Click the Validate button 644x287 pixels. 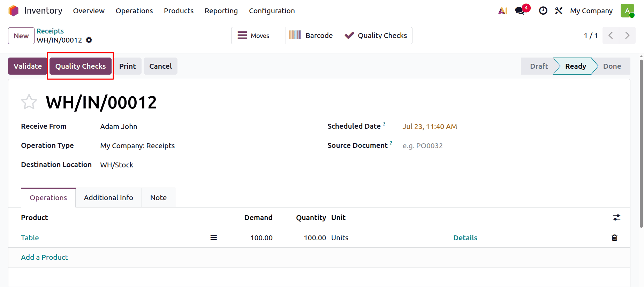click(x=28, y=66)
